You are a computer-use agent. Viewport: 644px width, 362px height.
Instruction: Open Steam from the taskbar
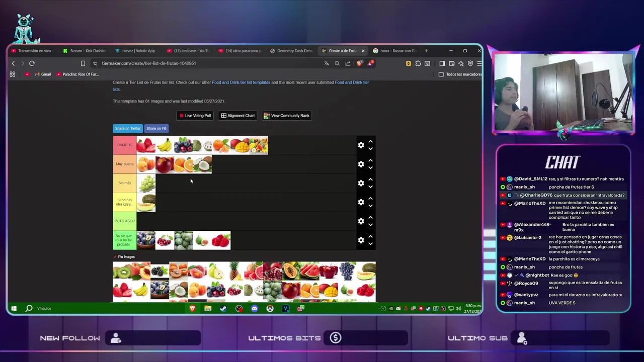[x=223, y=308]
